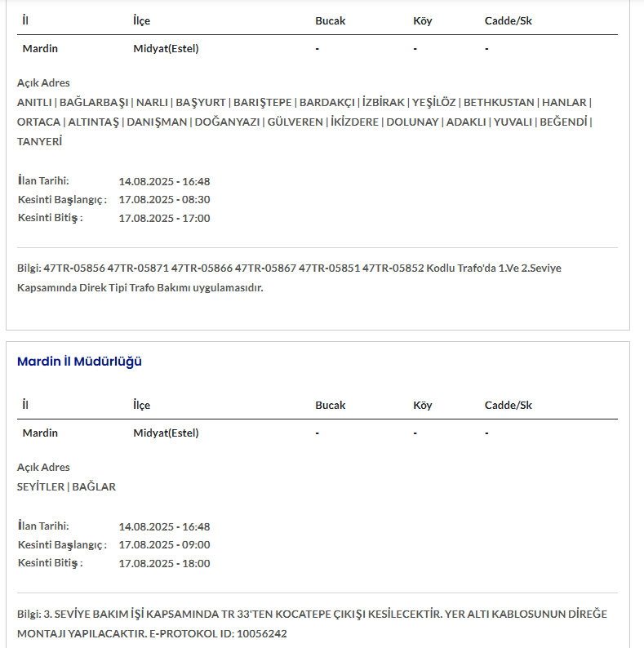Click the İl column header in the lower table

(26, 405)
